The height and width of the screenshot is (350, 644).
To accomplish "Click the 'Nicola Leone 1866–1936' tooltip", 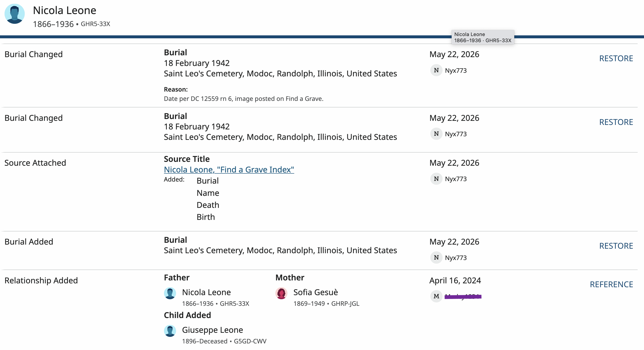I will tap(482, 37).
